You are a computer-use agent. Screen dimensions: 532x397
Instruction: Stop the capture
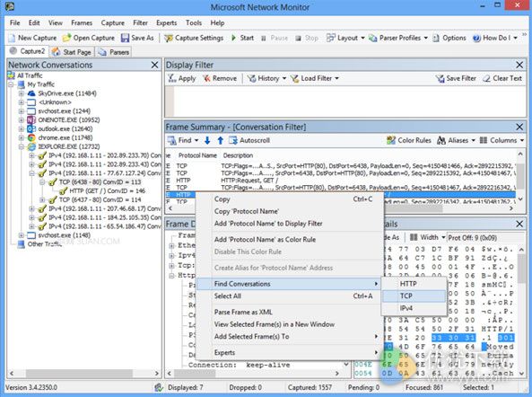(x=307, y=38)
